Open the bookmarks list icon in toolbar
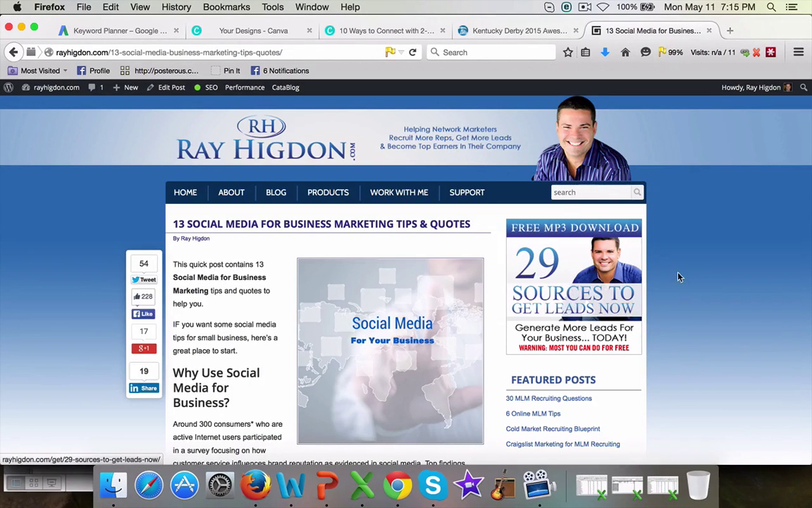The width and height of the screenshot is (812, 508). pyautogui.click(x=585, y=52)
